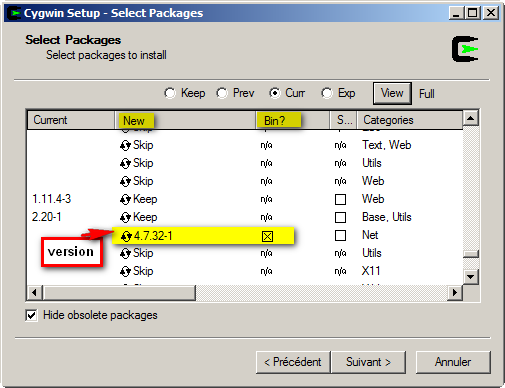Click vertical scrollbar thumb
The height and width of the screenshot is (388, 505).
471,254
